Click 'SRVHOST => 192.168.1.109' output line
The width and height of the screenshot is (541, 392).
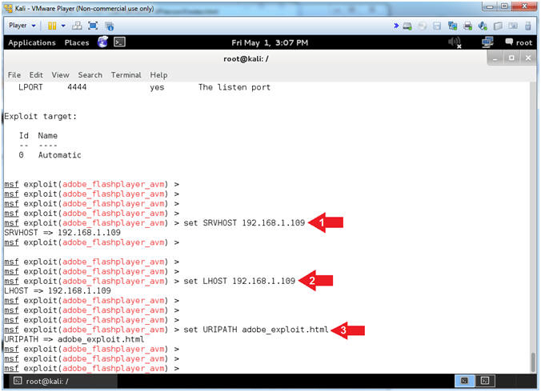[62, 232]
